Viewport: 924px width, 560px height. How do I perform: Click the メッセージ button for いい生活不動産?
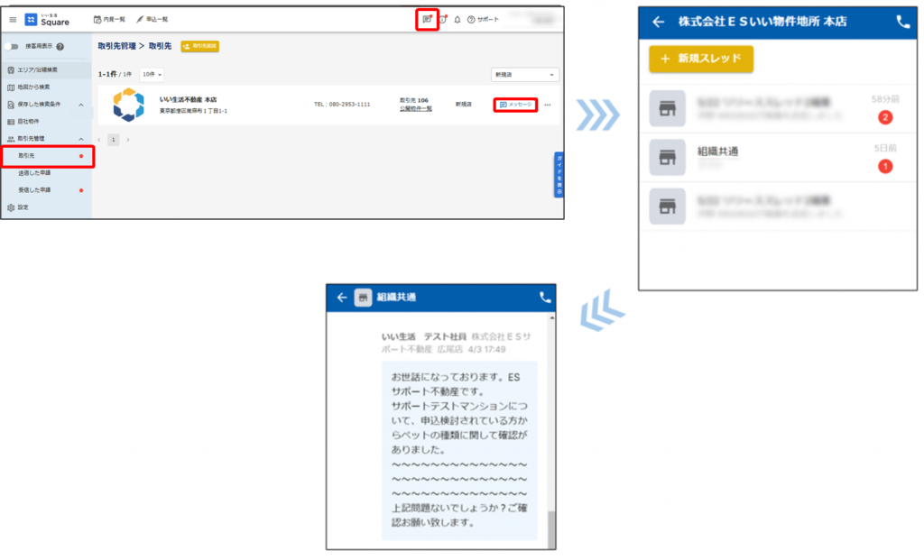point(517,105)
